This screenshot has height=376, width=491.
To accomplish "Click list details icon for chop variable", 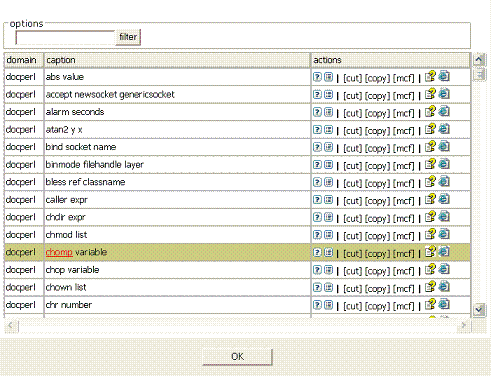I will click(328, 270).
